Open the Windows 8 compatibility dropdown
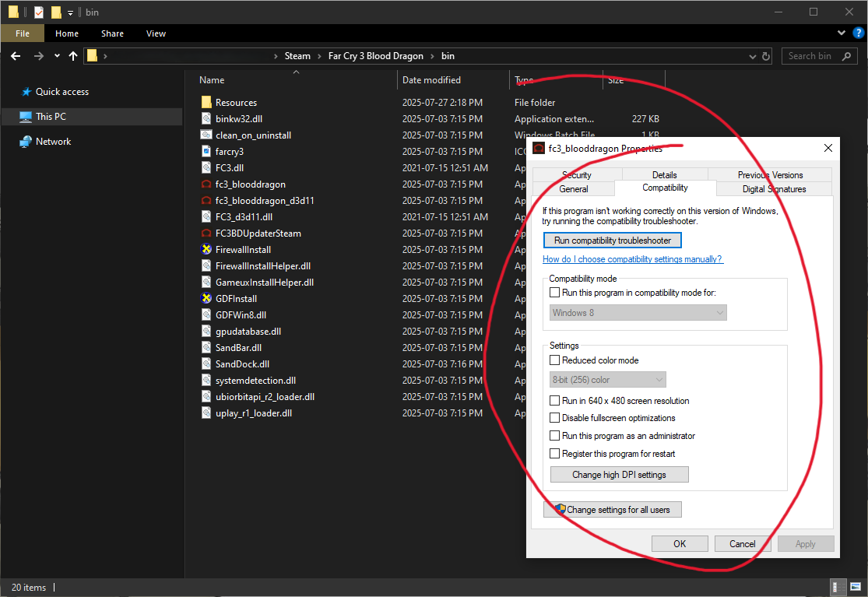 [x=638, y=313]
